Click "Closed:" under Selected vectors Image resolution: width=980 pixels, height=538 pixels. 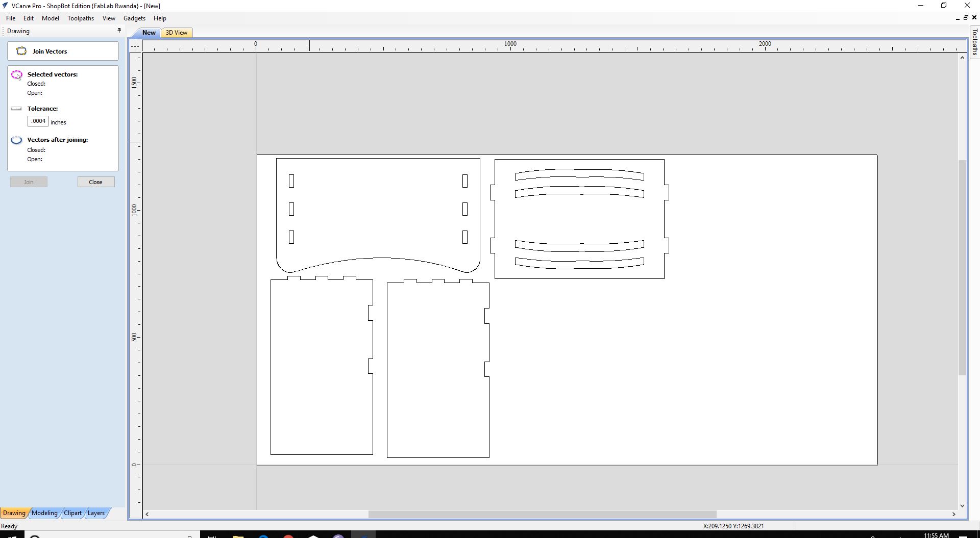point(36,84)
